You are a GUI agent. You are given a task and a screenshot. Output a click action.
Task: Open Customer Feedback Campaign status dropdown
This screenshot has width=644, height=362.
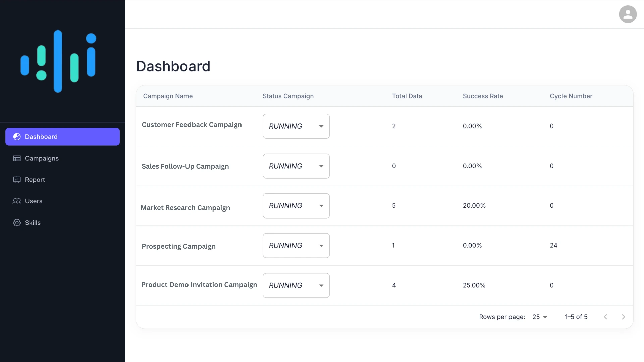(296, 126)
